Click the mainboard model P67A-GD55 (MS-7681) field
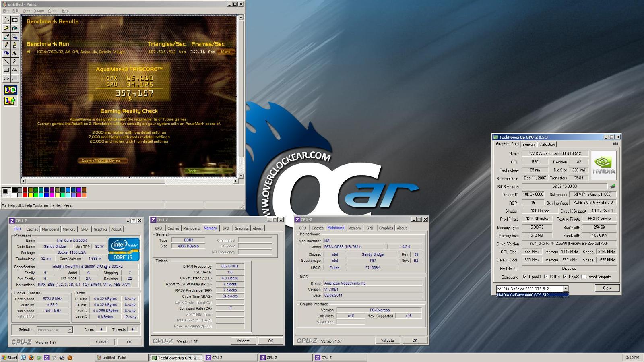 [x=354, y=247]
